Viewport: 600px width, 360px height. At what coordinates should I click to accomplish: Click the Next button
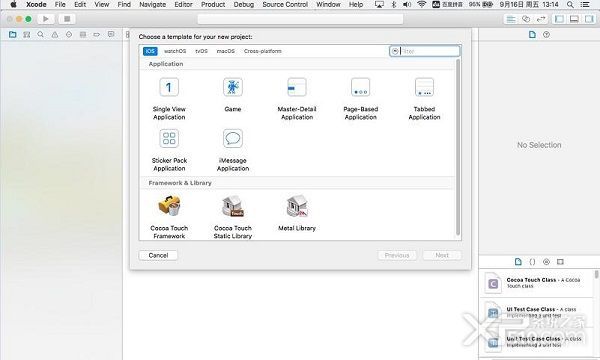[x=442, y=255]
